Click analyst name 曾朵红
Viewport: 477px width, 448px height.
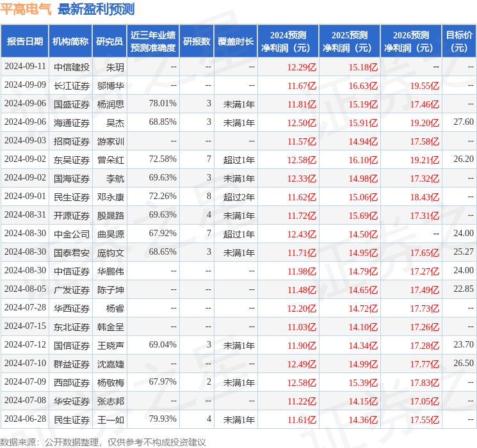pos(111,160)
